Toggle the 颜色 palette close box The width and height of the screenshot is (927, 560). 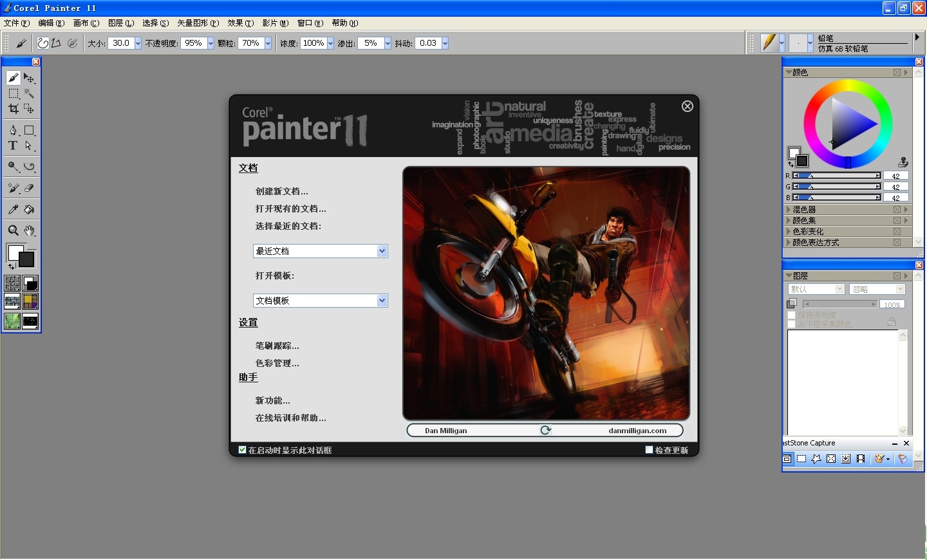[x=897, y=73]
